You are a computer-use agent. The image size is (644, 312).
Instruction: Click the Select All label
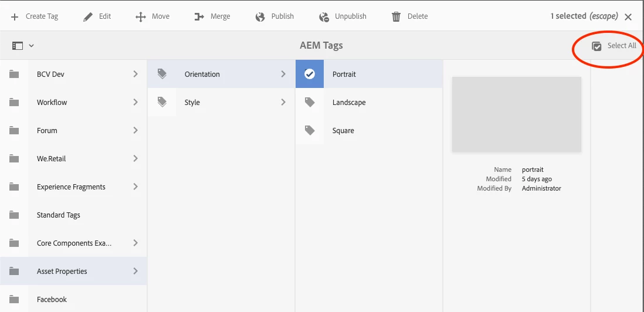(x=622, y=46)
